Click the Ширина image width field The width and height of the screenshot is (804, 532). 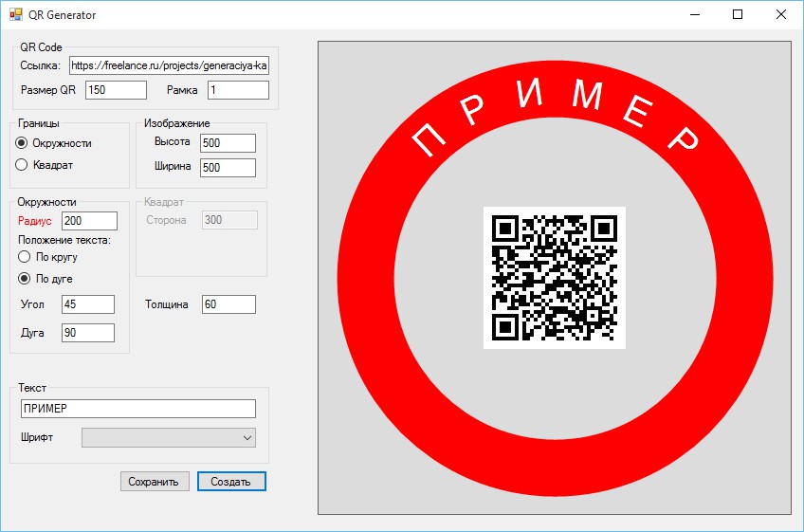click(228, 168)
